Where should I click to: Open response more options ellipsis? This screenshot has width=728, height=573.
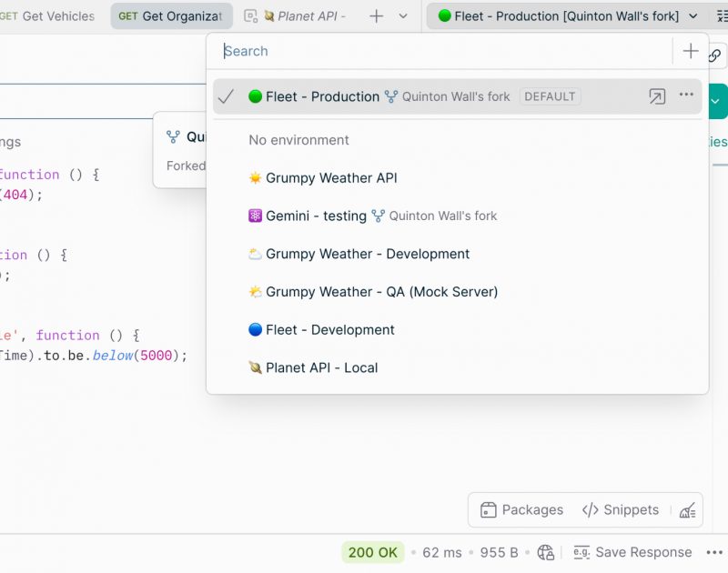tap(714, 553)
